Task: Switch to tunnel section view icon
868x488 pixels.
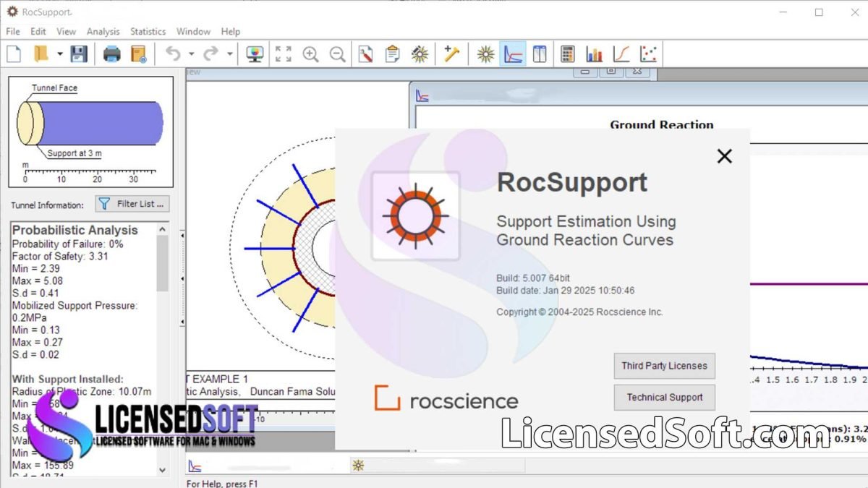Action: 486,54
